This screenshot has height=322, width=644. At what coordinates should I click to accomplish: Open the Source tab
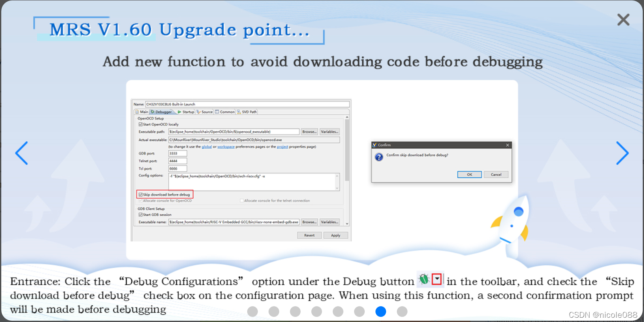pos(205,112)
